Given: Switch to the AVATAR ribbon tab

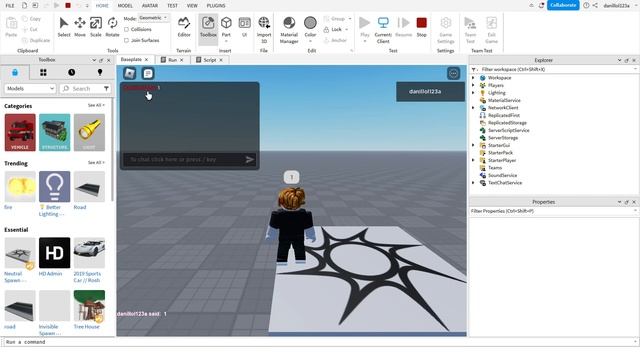Looking at the screenshot, I should pyautogui.click(x=150, y=6).
